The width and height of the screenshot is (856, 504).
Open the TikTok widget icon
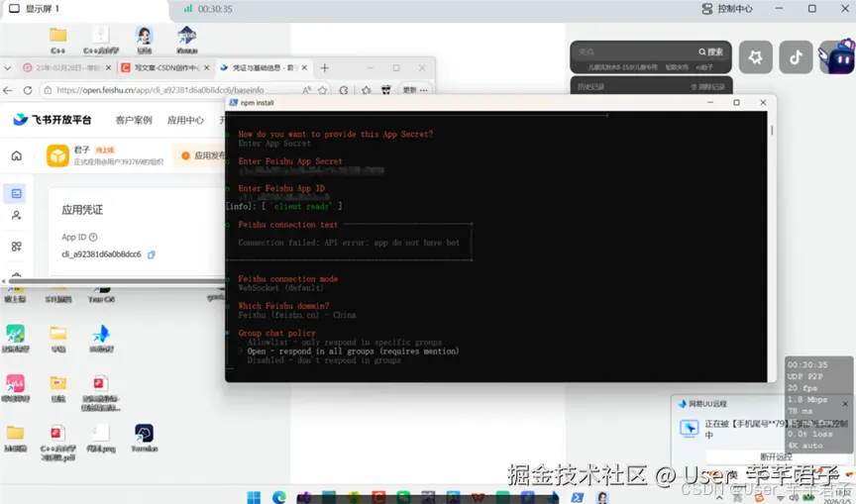pyautogui.click(x=796, y=56)
